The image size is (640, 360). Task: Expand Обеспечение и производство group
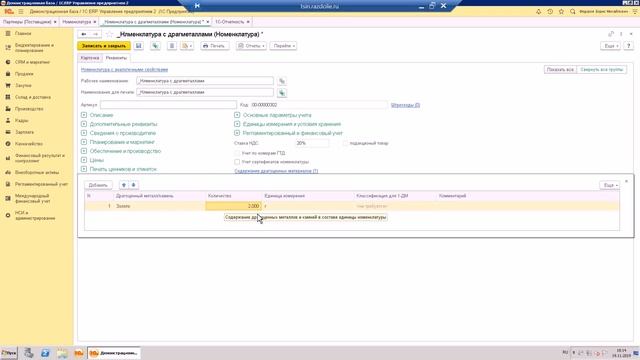(x=84, y=151)
